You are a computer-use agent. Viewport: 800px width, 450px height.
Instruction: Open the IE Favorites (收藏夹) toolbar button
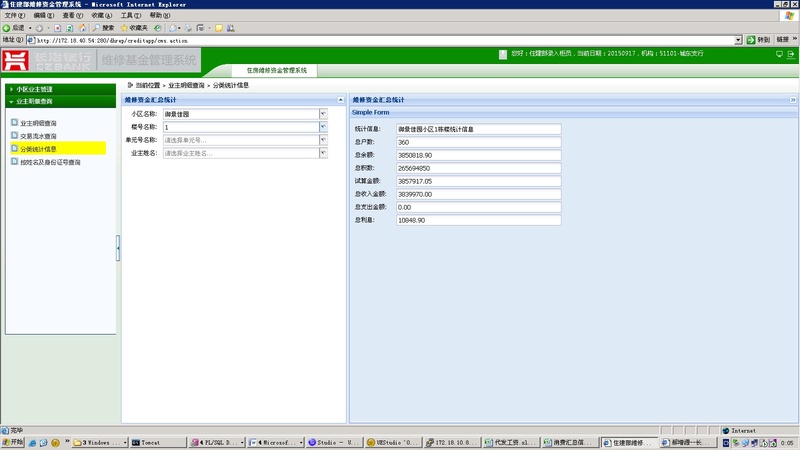click(134, 28)
